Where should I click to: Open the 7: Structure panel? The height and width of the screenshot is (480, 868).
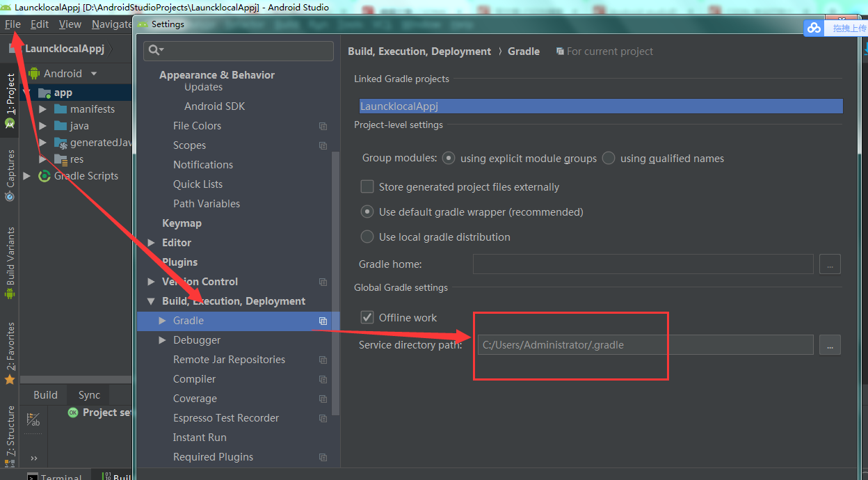click(10, 431)
